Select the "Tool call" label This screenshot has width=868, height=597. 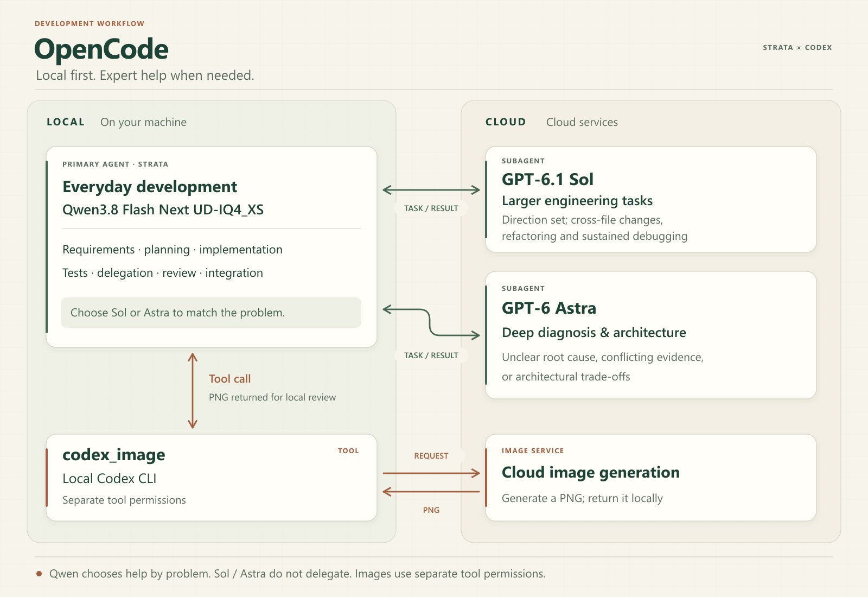(x=230, y=379)
